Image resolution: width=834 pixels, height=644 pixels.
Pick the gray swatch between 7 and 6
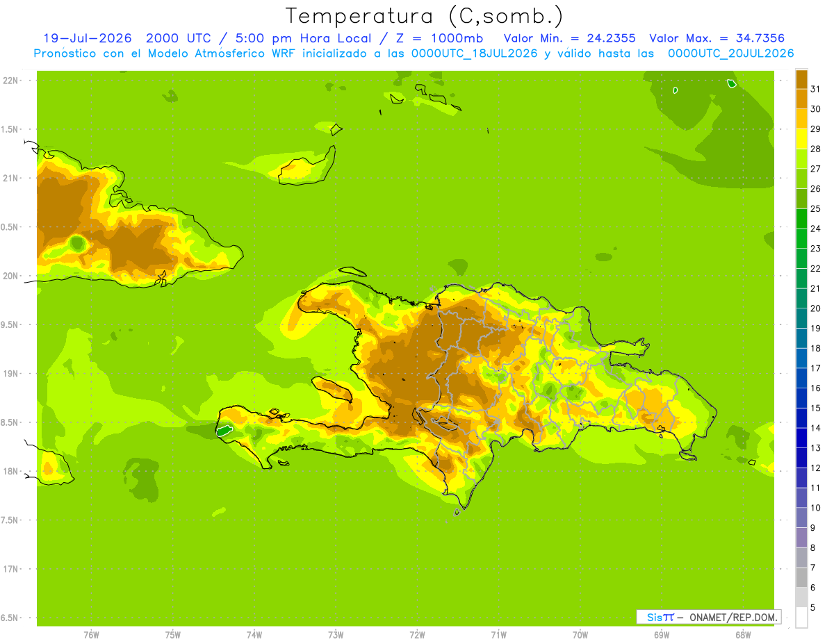[x=801, y=577]
